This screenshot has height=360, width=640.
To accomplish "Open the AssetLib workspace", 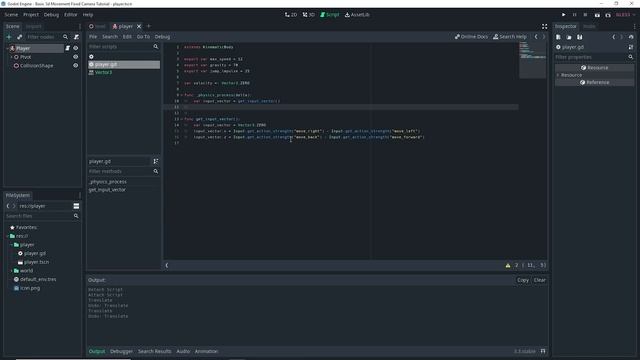I will [357, 15].
